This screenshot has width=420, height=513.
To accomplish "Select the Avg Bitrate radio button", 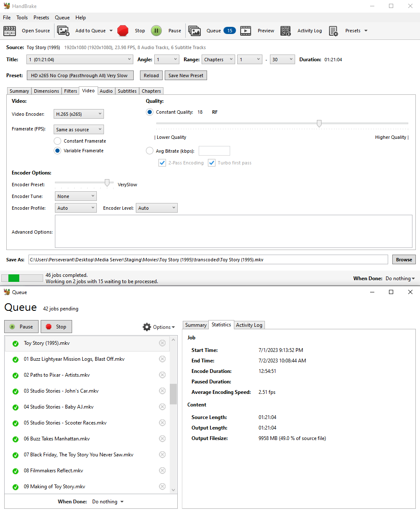I will click(150, 151).
